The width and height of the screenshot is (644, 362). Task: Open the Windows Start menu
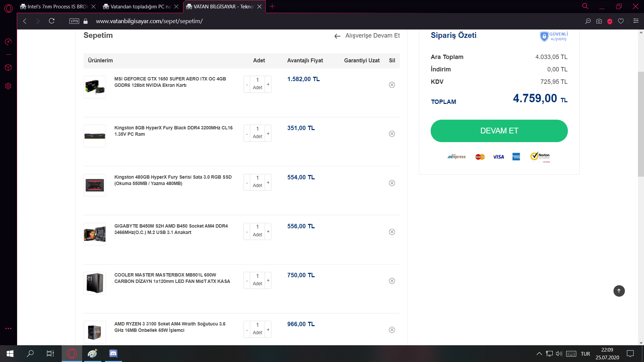coord(10,354)
